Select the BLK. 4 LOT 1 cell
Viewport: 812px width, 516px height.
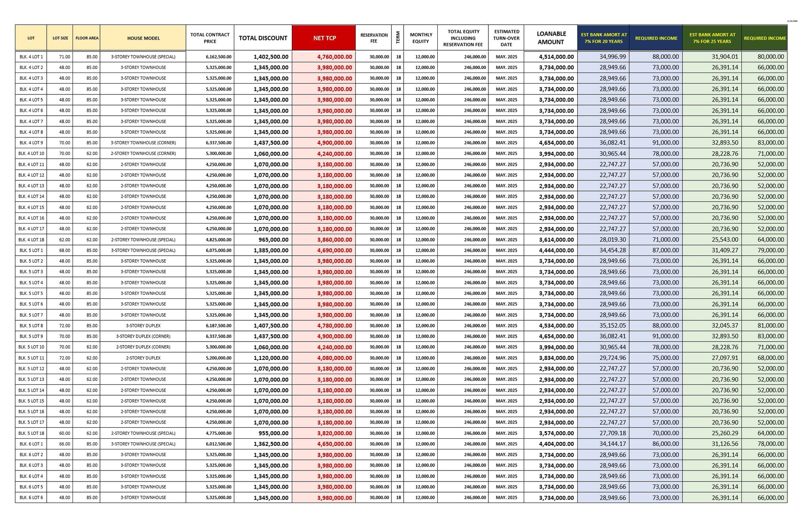(x=31, y=57)
